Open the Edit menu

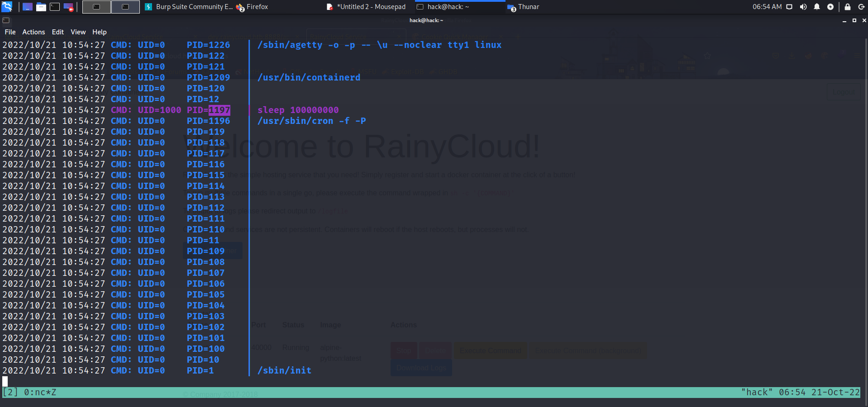pos(57,32)
